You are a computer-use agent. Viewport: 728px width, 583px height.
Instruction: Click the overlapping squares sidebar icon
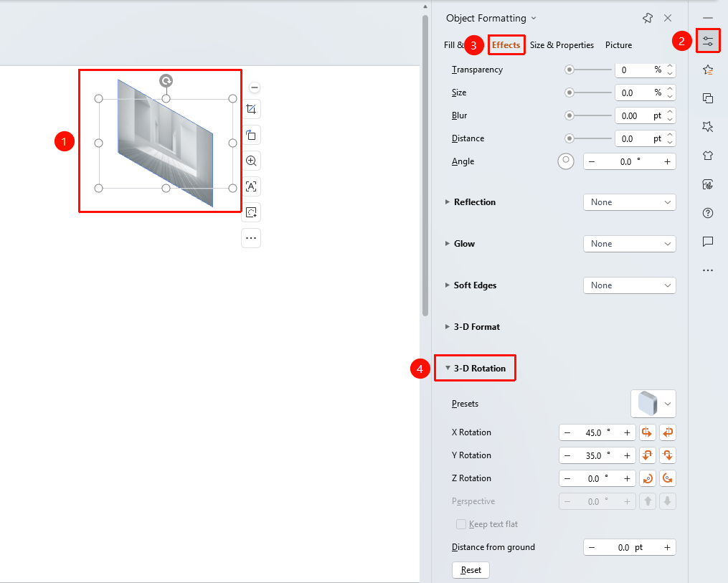(708, 98)
